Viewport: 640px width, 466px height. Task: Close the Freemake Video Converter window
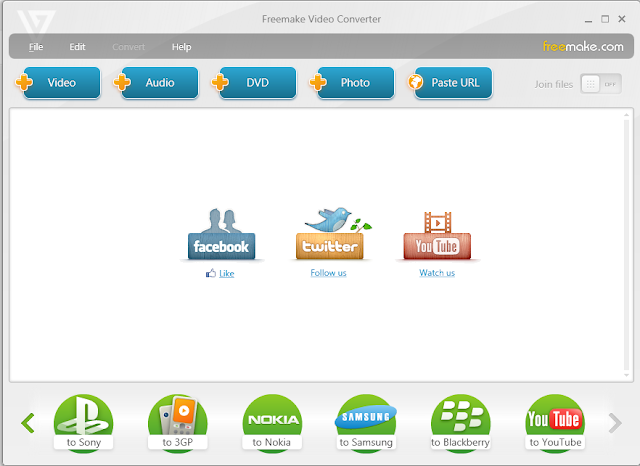pyautogui.click(x=622, y=19)
